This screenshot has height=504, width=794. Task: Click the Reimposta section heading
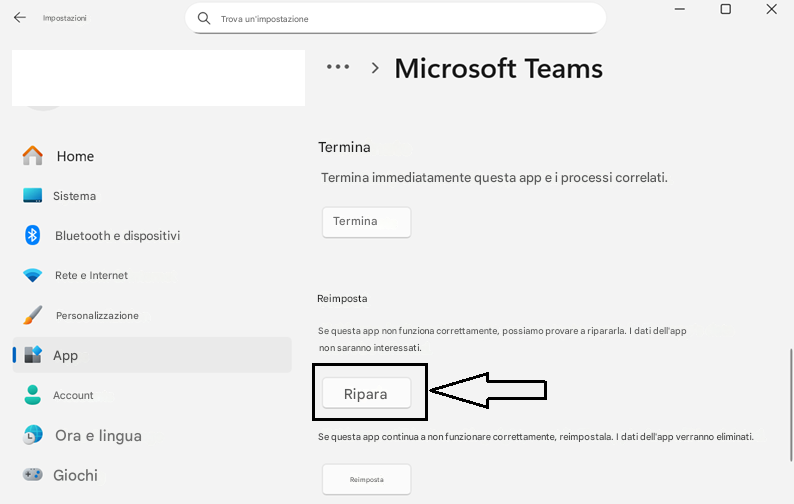pos(342,299)
